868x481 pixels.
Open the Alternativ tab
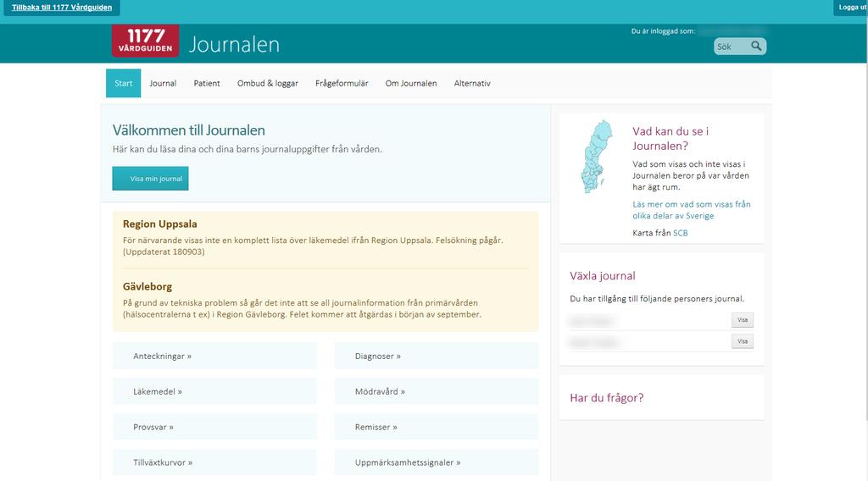(472, 84)
